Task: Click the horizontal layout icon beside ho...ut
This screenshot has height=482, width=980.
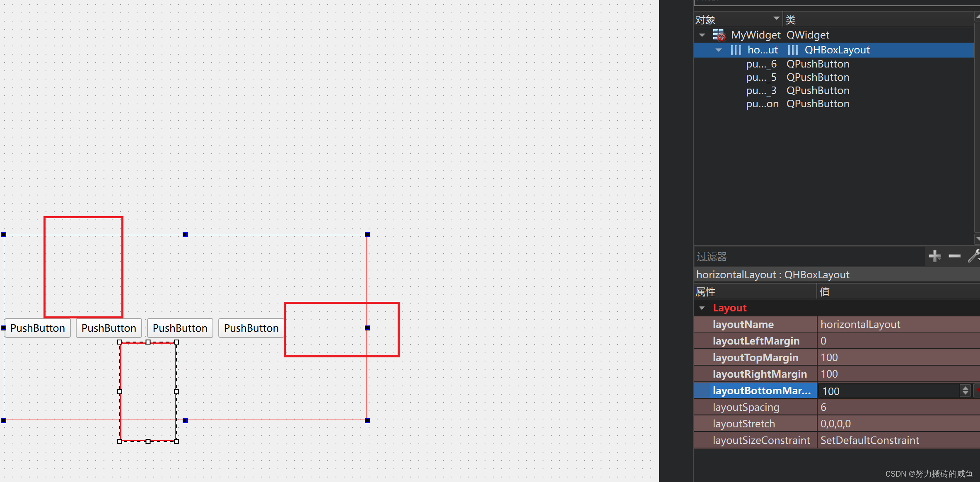Action: pos(736,50)
